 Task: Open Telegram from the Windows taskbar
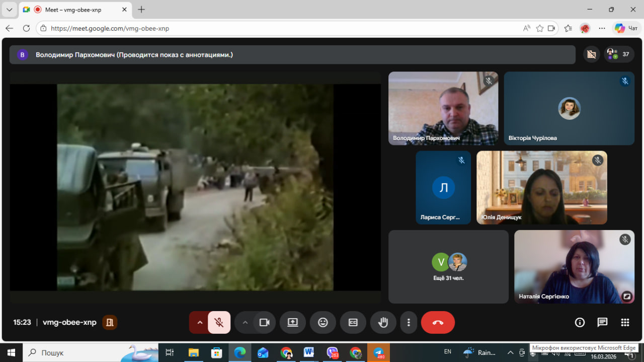coord(378,352)
